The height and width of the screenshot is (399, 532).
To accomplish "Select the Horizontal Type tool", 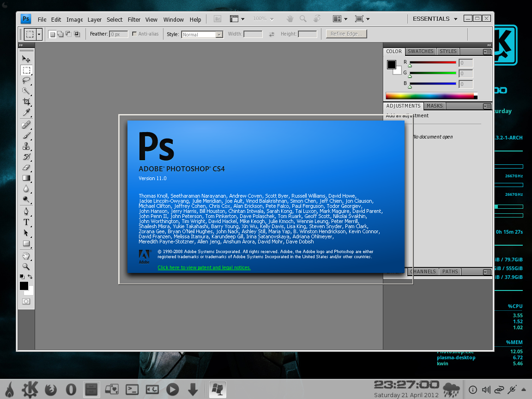I will (x=26, y=222).
